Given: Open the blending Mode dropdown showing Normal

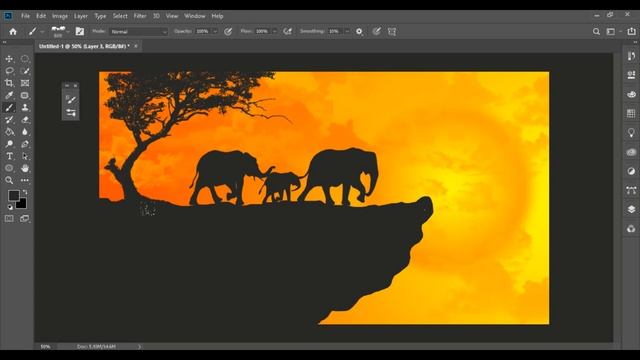Looking at the screenshot, I should [x=138, y=31].
